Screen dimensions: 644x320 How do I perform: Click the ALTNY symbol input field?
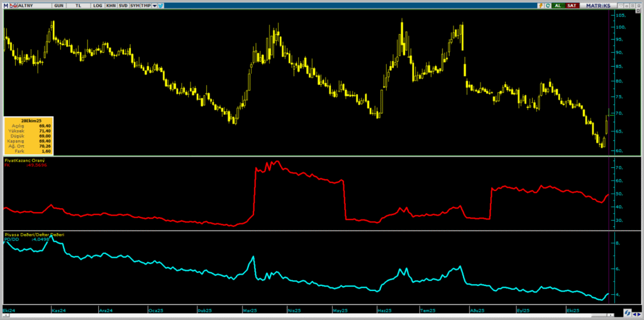[31, 5]
